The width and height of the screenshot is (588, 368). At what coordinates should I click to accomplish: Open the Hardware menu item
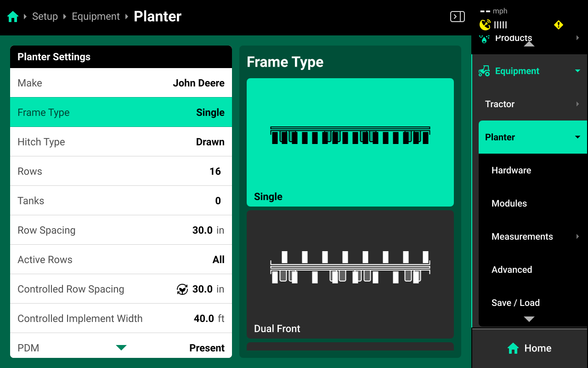pos(511,171)
